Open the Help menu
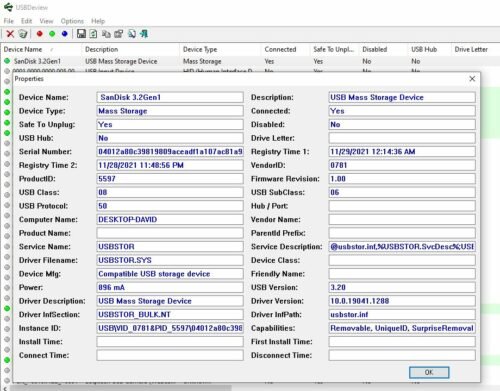 (x=98, y=21)
